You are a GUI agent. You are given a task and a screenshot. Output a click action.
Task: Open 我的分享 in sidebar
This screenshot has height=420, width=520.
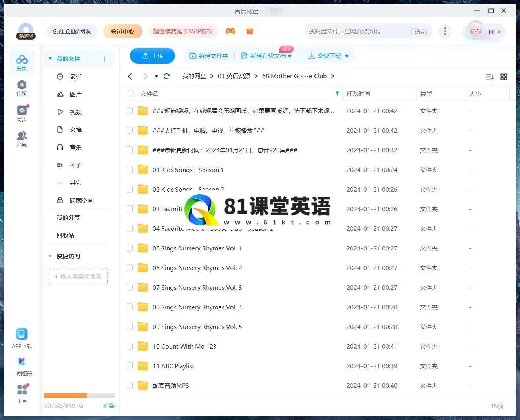pos(68,217)
